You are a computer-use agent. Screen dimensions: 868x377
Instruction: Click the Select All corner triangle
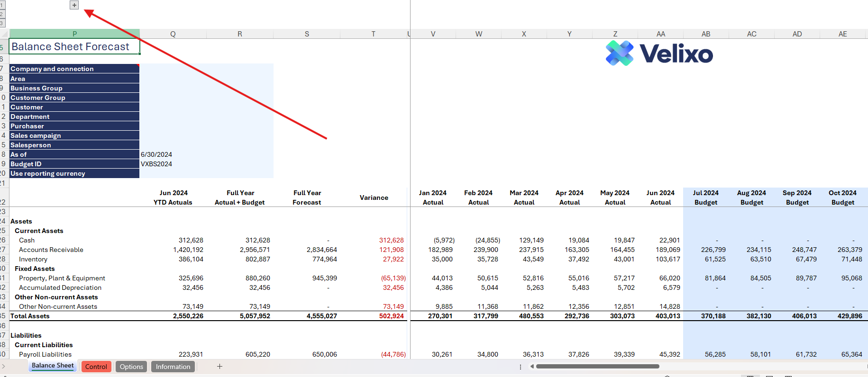click(4, 34)
